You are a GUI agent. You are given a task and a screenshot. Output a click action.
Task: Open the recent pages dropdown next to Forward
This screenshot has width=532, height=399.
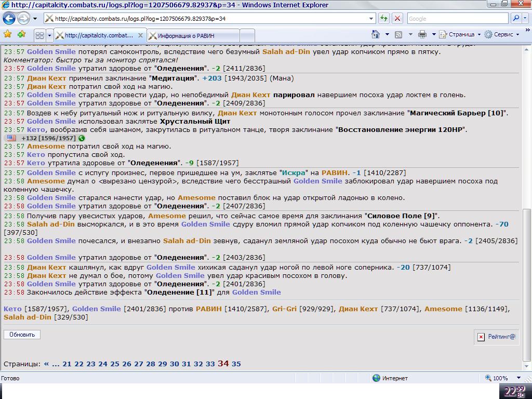35,19
